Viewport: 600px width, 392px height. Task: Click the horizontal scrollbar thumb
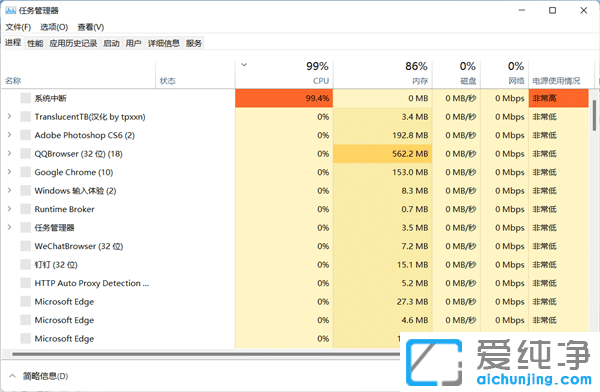pos(206,354)
